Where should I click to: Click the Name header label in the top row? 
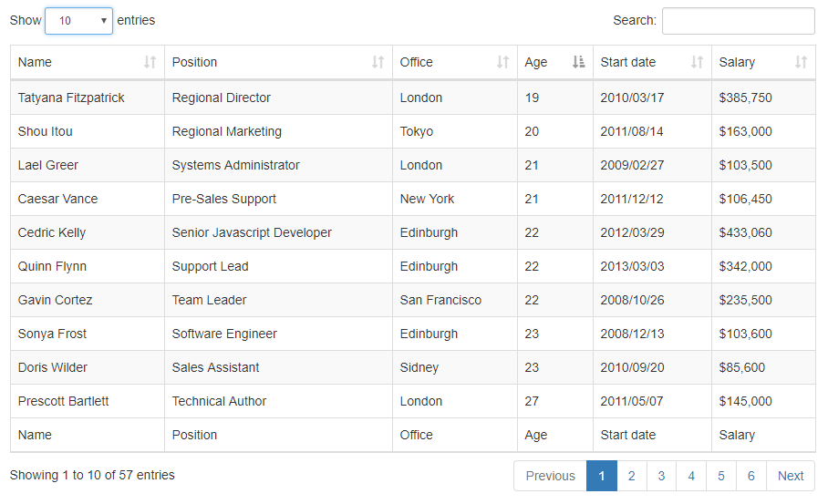click(35, 62)
